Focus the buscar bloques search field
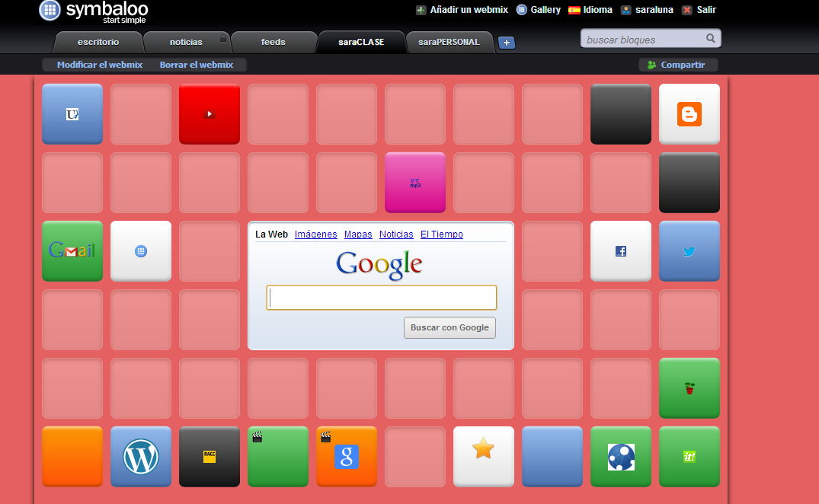Viewport: 819px width, 504px height. (651, 39)
